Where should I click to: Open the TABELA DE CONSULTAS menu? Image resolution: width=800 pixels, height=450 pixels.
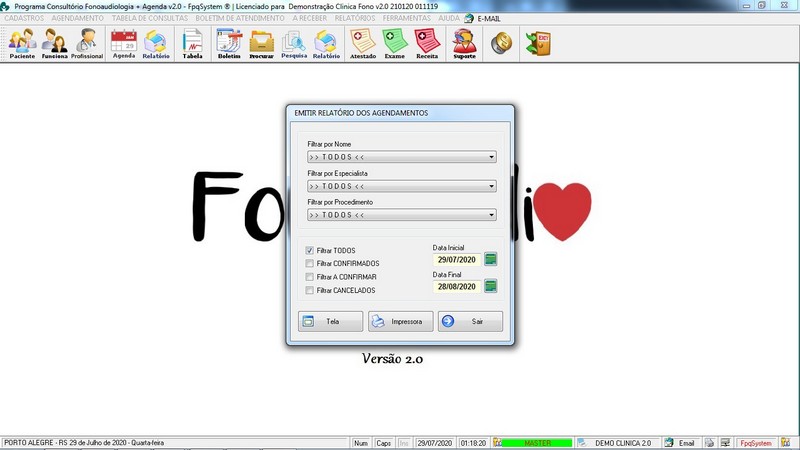click(150, 18)
